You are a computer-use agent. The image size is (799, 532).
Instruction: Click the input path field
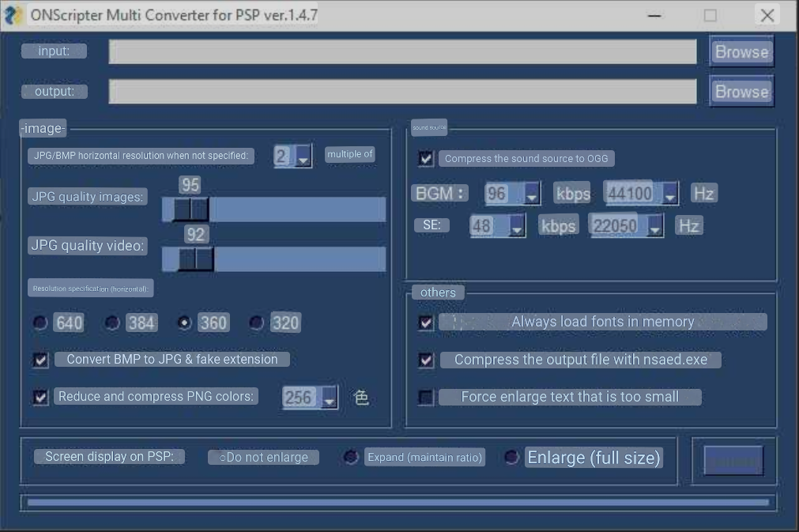coord(402,52)
